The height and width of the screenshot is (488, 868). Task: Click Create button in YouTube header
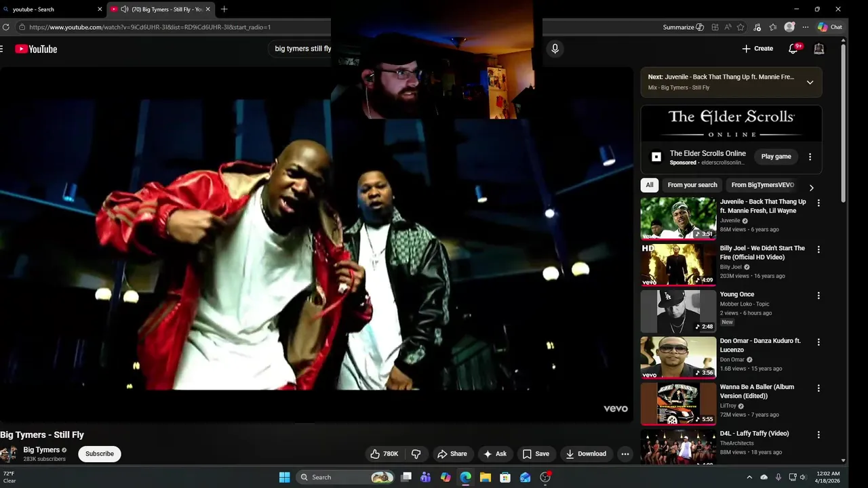point(757,49)
